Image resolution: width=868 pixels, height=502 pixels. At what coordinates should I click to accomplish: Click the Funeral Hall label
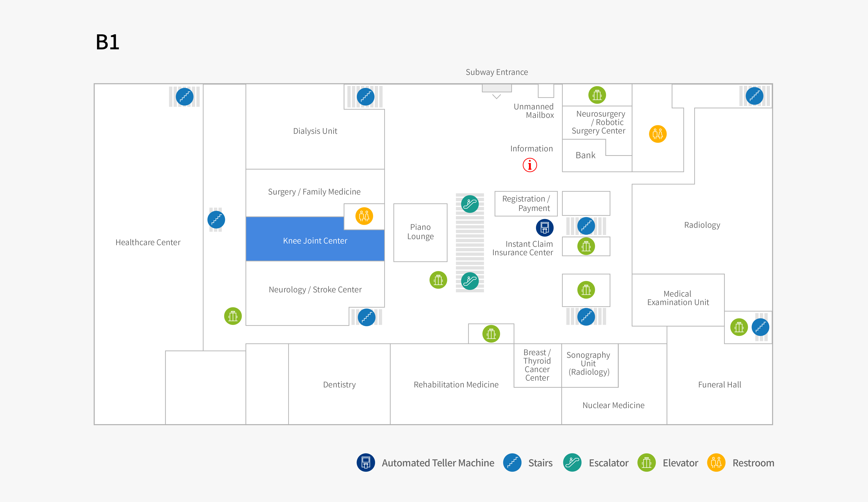click(x=720, y=384)
